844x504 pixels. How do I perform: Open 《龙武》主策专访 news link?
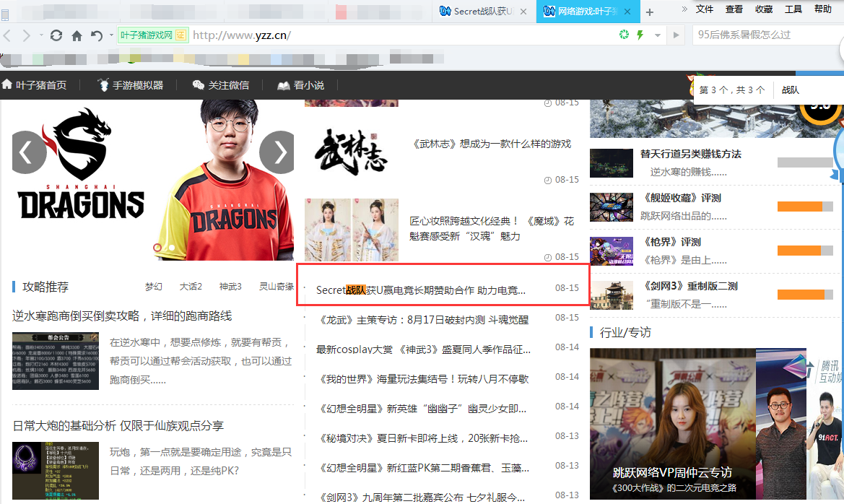[422, 320]
